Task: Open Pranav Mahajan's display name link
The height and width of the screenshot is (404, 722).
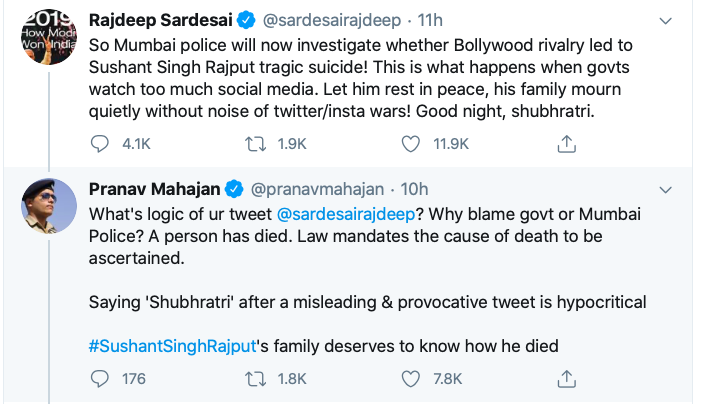Action: pos(155,189)
